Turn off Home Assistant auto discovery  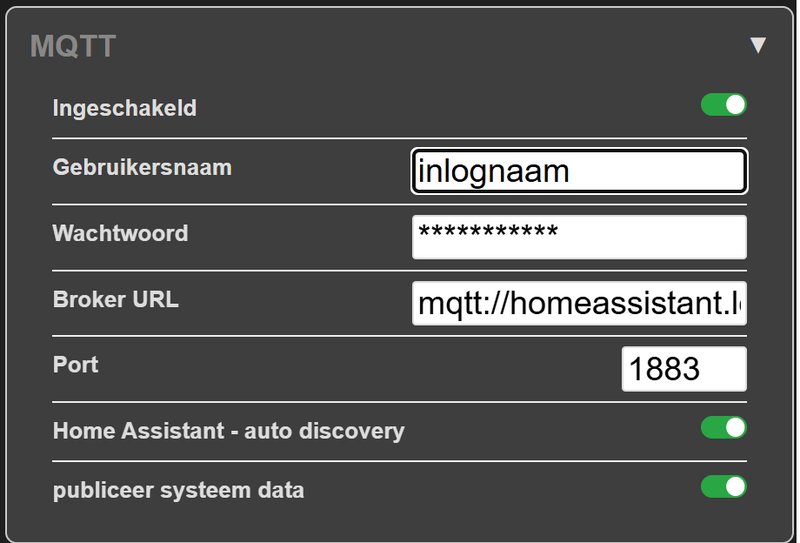723,428
